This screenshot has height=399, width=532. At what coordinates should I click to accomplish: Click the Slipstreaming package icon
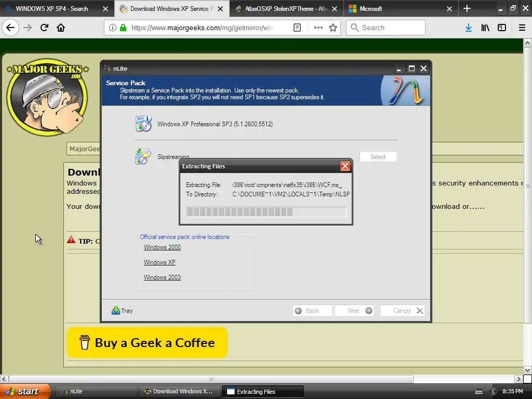[x=143, y=156]
